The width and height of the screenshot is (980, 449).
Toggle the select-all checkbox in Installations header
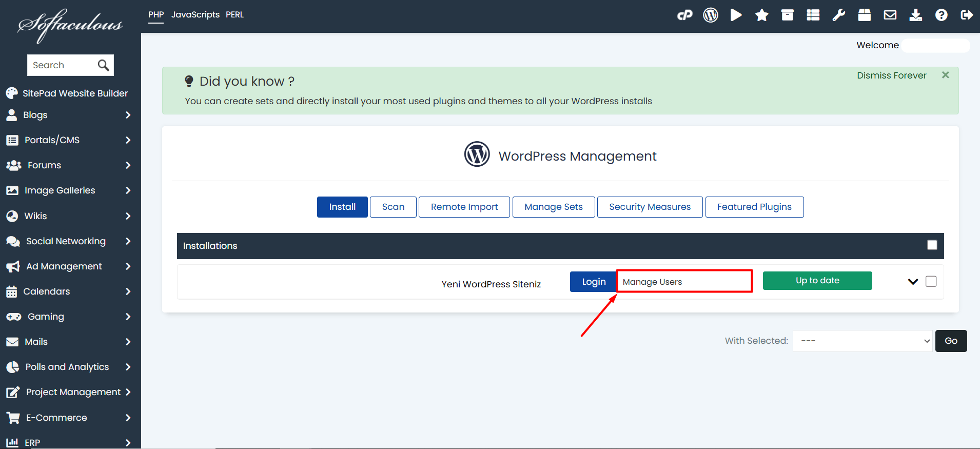[932, 245]
